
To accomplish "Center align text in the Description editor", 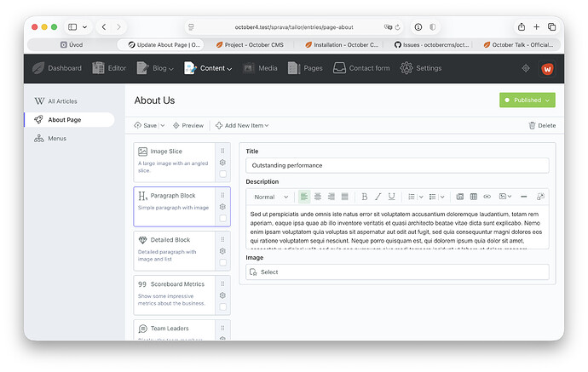I will pyautogui.click(x=317, y=197).
